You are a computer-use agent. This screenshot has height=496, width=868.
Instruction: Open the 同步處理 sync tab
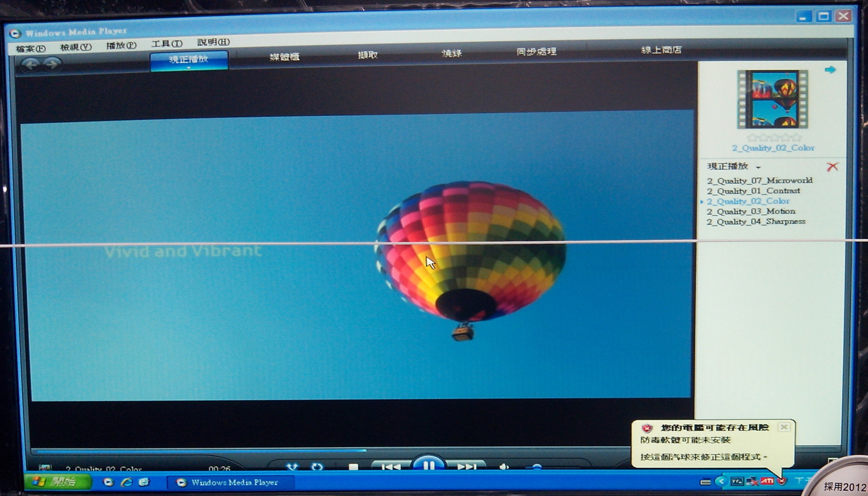coord(536,52)
